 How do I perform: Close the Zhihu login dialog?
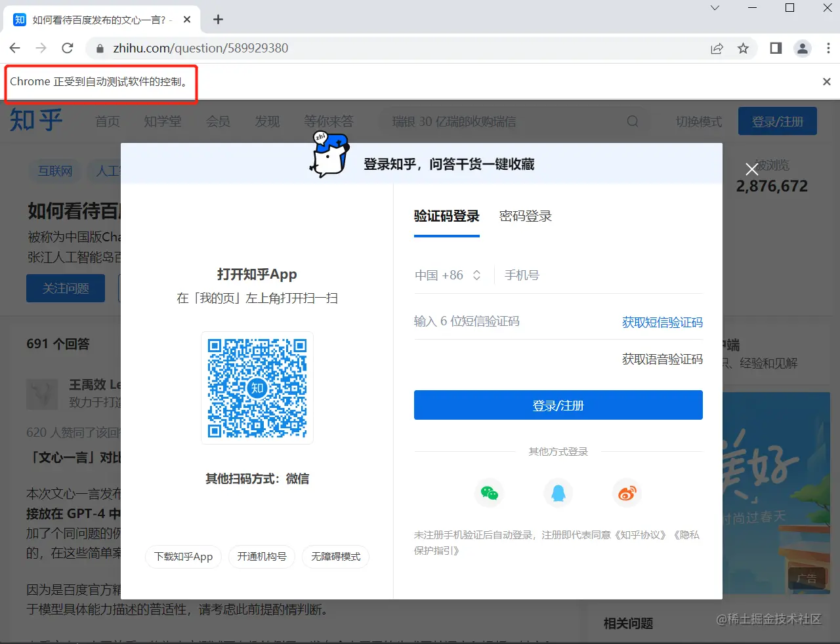click(752, 169)
